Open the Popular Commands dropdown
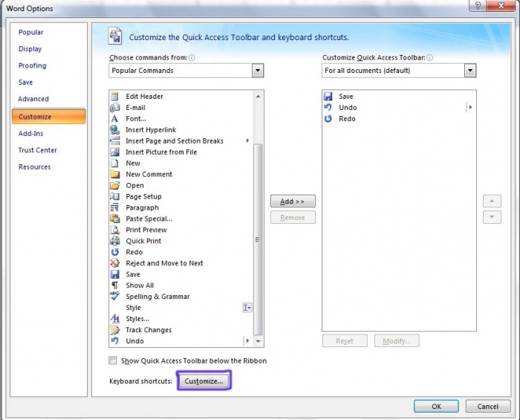This screenshot has width=520, height=420. [x=258, y=71]
